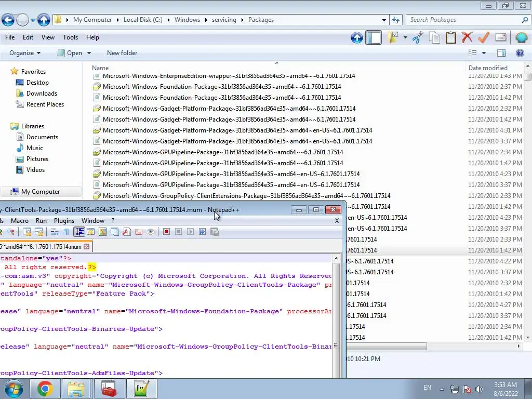
Task: Expand the view options dropdown arrow
Action: click(484, 53)
